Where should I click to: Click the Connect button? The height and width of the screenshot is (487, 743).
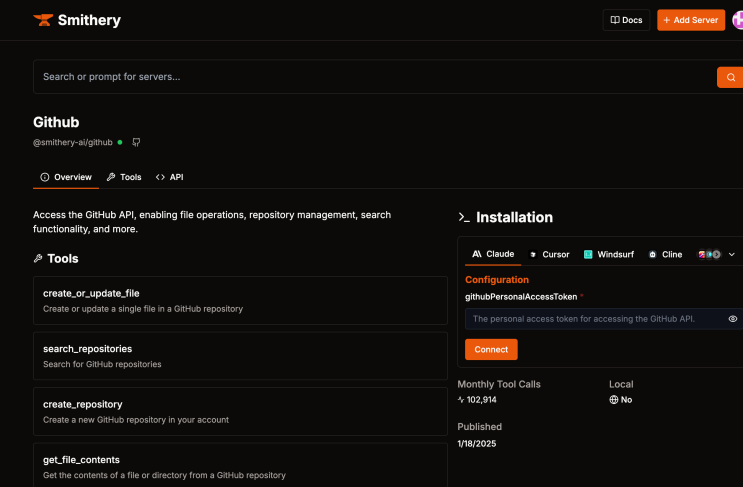click(x=491, y=350)
